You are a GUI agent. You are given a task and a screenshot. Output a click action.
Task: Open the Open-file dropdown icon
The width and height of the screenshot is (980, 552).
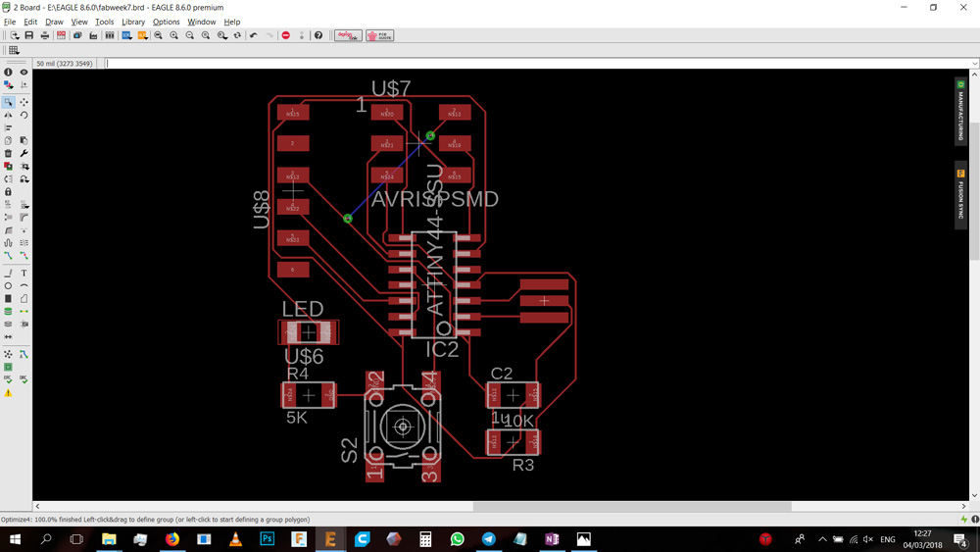coord(15,35)
